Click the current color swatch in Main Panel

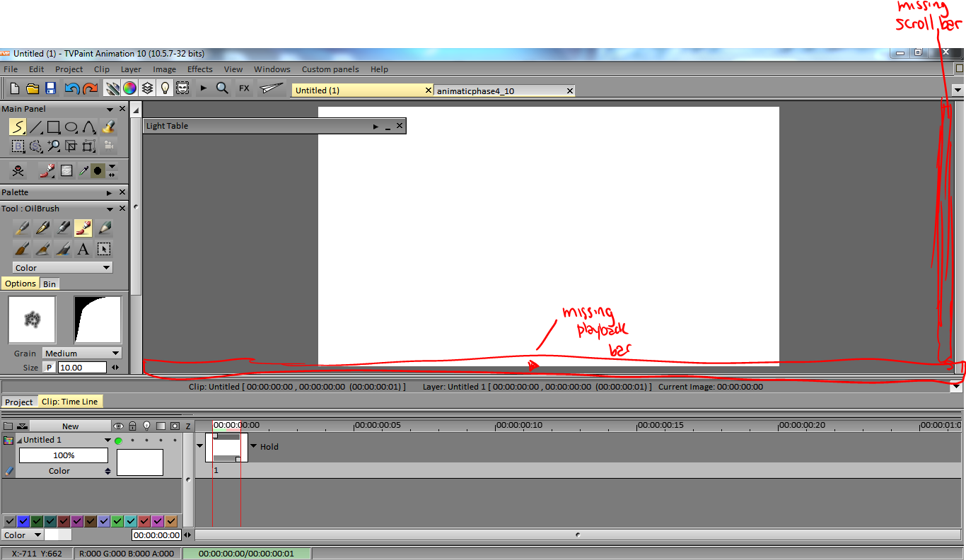(98, 170)
